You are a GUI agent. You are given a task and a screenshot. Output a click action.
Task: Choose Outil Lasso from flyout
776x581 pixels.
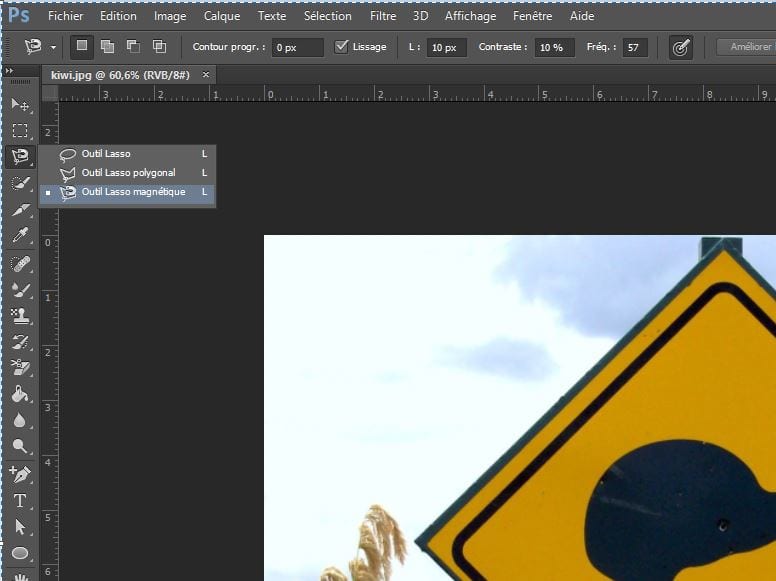click(x=128, y=154)
